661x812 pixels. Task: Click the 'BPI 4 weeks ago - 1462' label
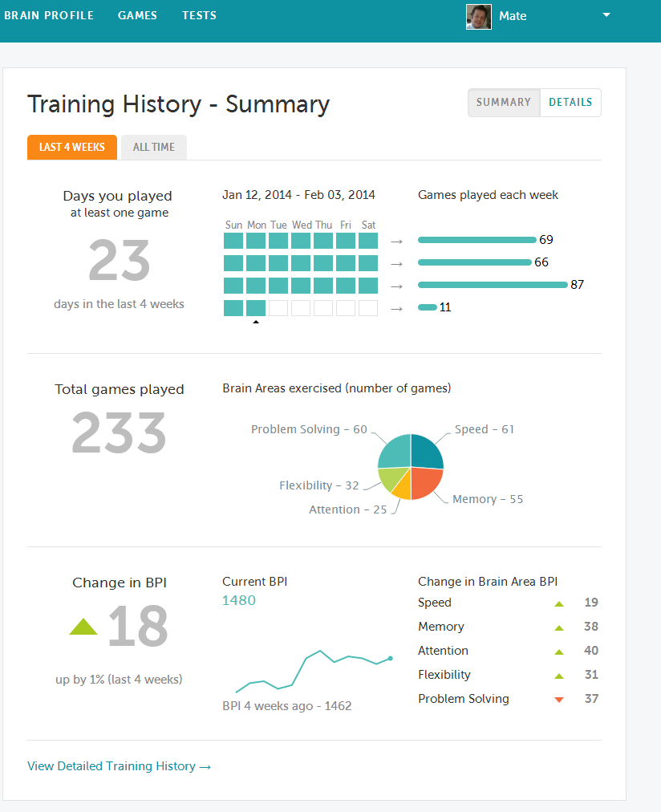[x=286, y=706]
